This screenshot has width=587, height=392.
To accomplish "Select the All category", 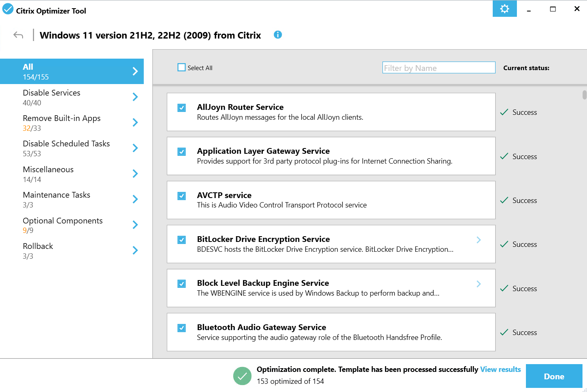I will tap(72, 71).
